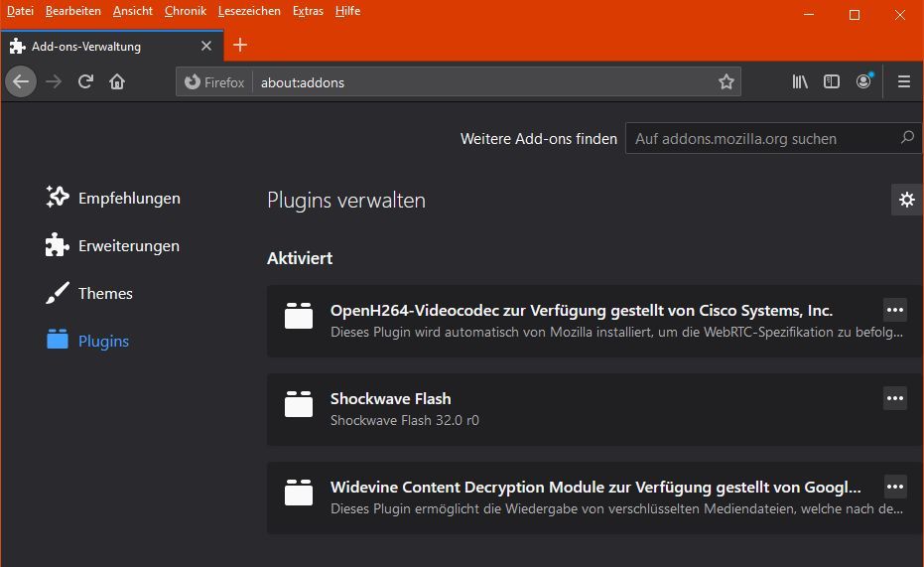Open the Hilfe menu
The width and height of the screenshot is (924, 567).
click(347, 11)
